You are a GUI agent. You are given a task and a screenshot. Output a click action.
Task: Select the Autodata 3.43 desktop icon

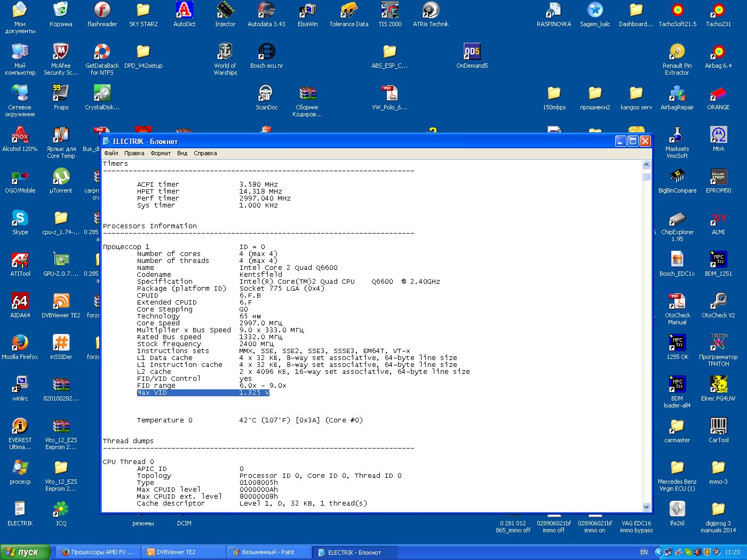tap(266, 14)
